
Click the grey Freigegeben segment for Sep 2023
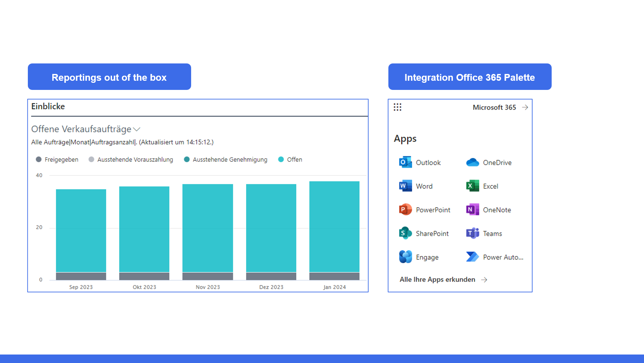[81, 276]
